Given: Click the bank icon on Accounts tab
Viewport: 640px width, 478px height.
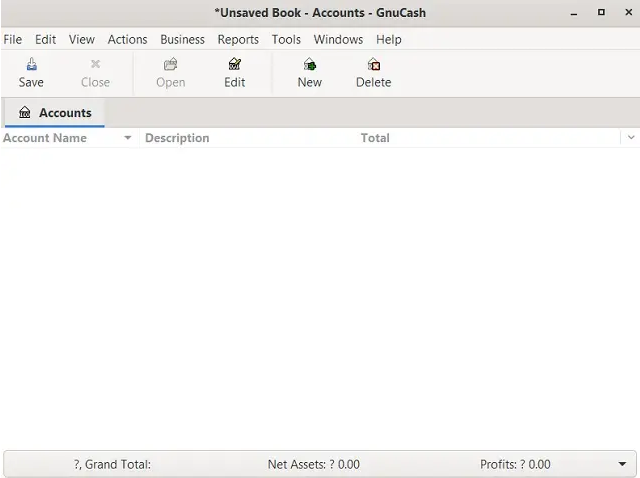Looking at the screenshot, I should pyautogui.click(x=25, y=113).
